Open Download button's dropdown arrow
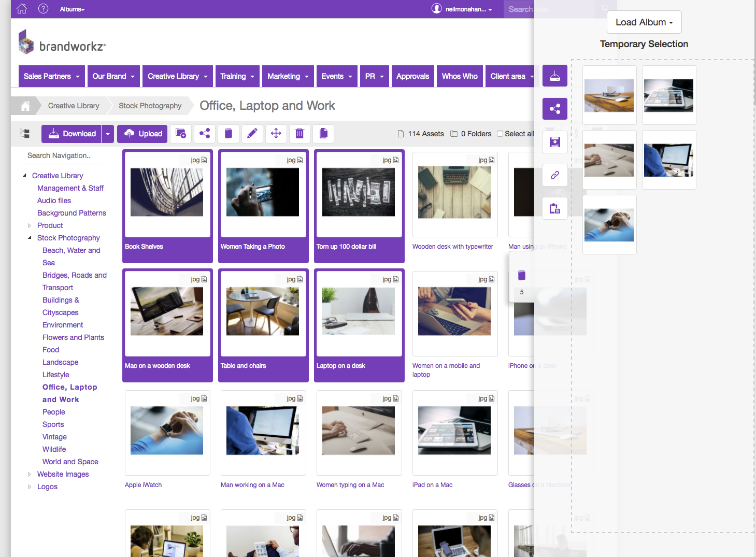Image resolution: width=756 pixels, height=557 pixels. pyautogui.click(x=108, y=134)
